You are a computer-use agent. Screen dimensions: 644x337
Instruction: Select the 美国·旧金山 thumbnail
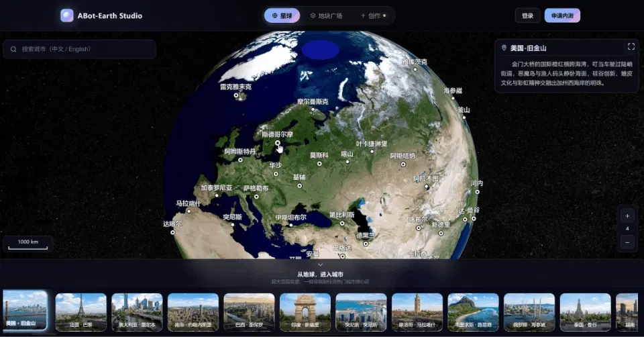[25, 311]
